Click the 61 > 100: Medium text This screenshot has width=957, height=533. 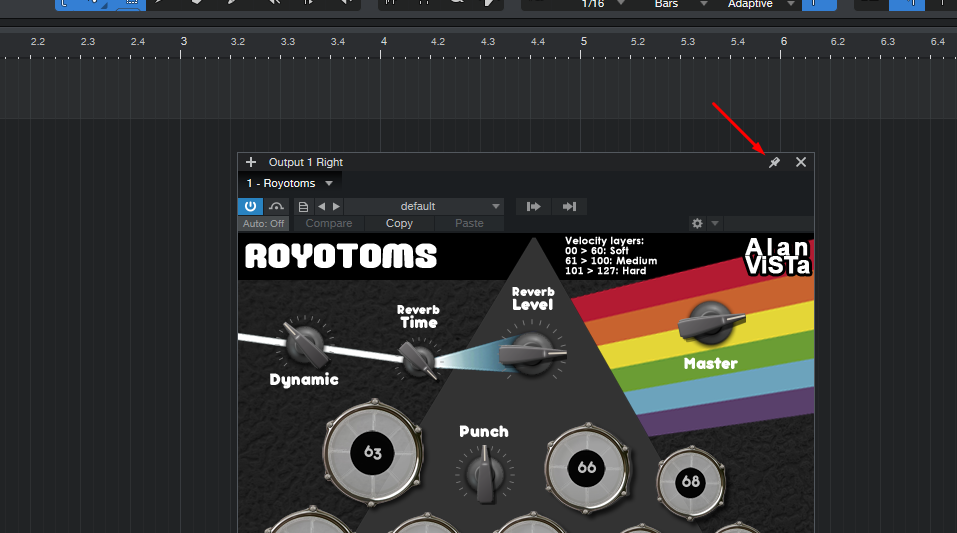tap(611, 261)
